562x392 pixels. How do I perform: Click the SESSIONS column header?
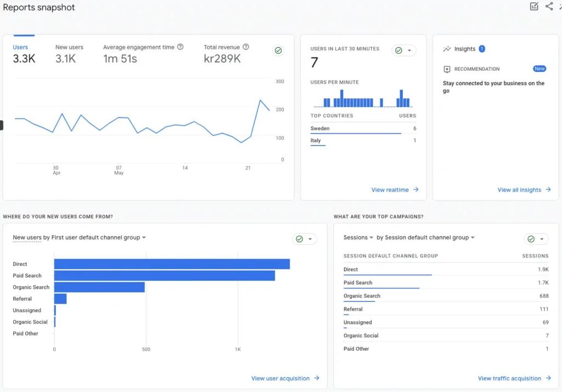535,256
